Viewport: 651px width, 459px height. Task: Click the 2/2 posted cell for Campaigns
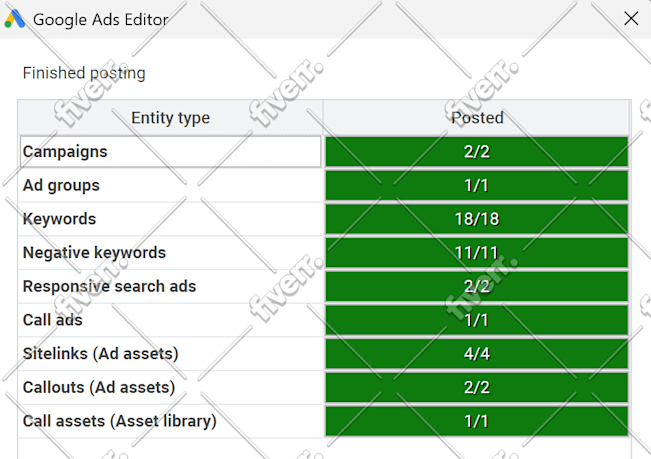click(477, 152)
